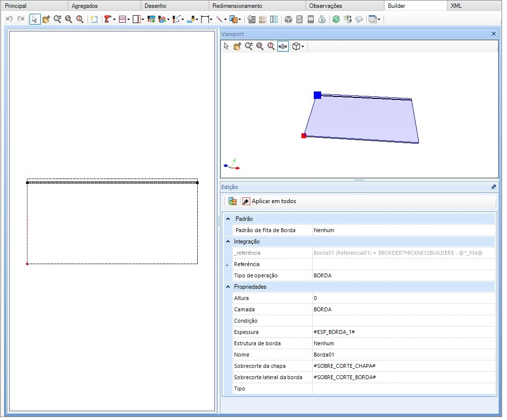Collapse the Integração section
Image resolution: width=507 pixels, height=420 pixels.
tap(228, 241)
